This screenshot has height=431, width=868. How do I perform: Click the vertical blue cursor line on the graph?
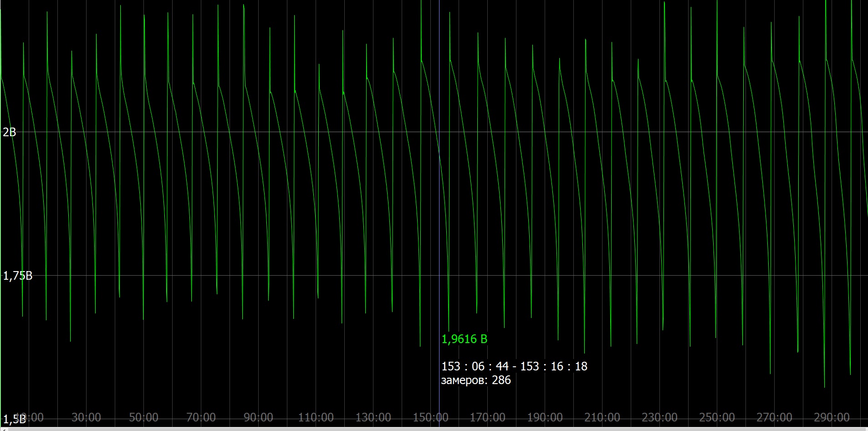tap(439, 205)
